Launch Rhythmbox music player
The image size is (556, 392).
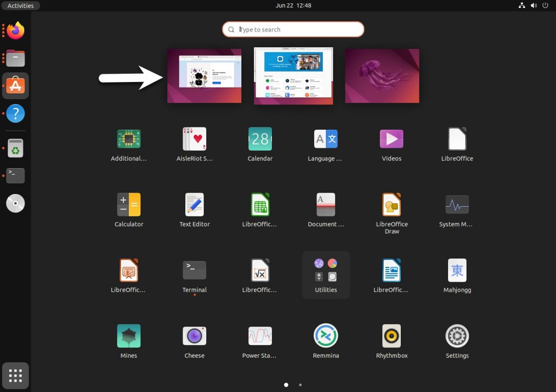(392, 342)
